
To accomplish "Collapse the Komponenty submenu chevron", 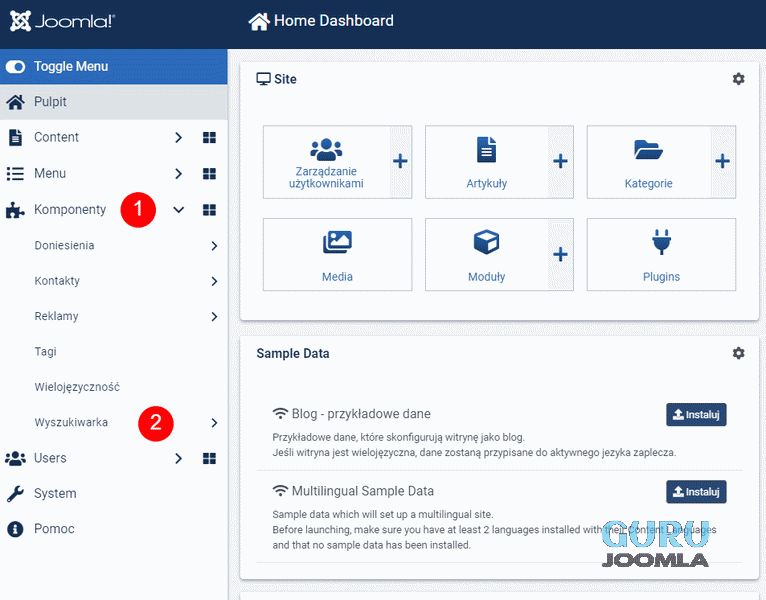I will coord(179,210).
